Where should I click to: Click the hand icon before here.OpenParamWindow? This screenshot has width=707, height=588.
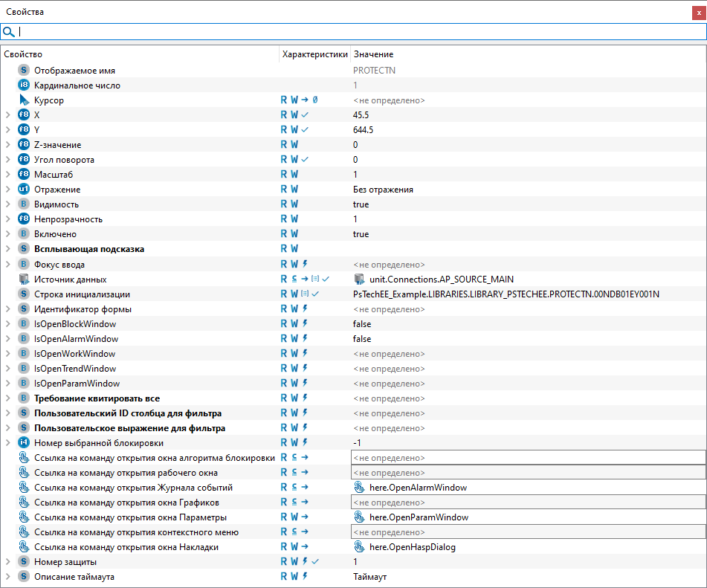[360, 517]
